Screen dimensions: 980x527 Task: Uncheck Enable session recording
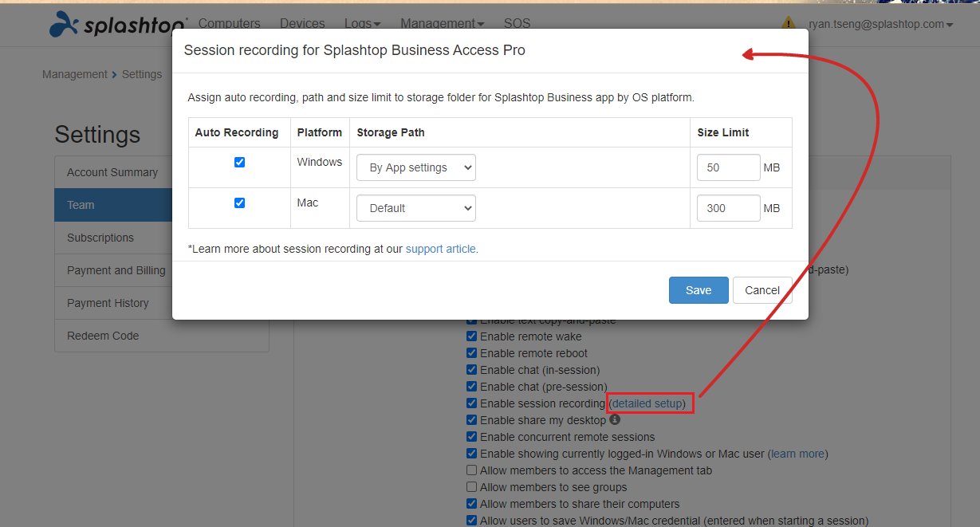pyautogui.click(x=472, y=403)
